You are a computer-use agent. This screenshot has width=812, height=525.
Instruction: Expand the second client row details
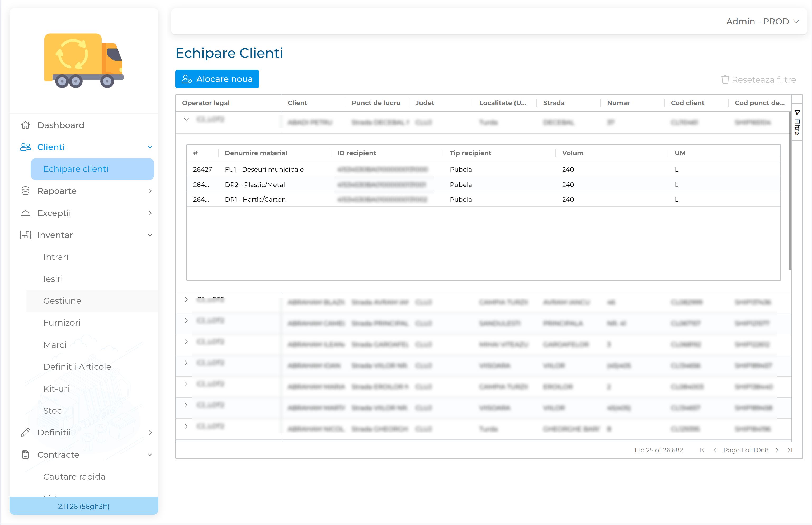[x=186, y=299]
